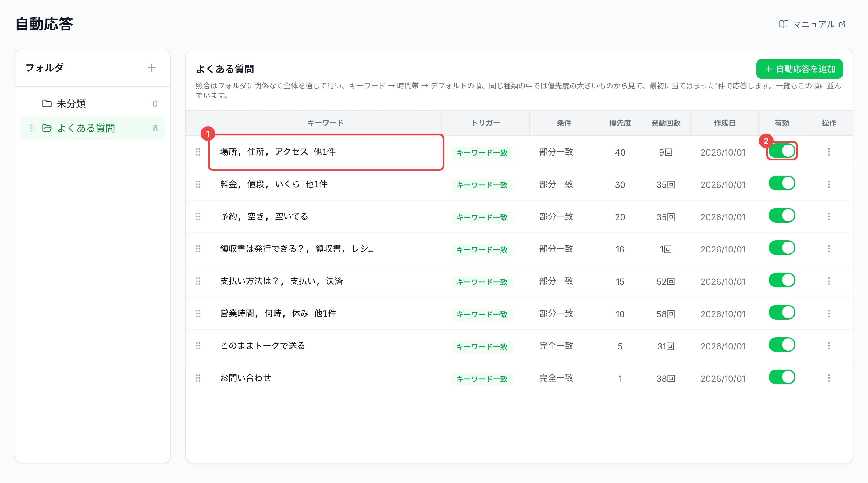Click drag handle of 予約, 空き row
This screenshot has height=483, width=868.
198,216
